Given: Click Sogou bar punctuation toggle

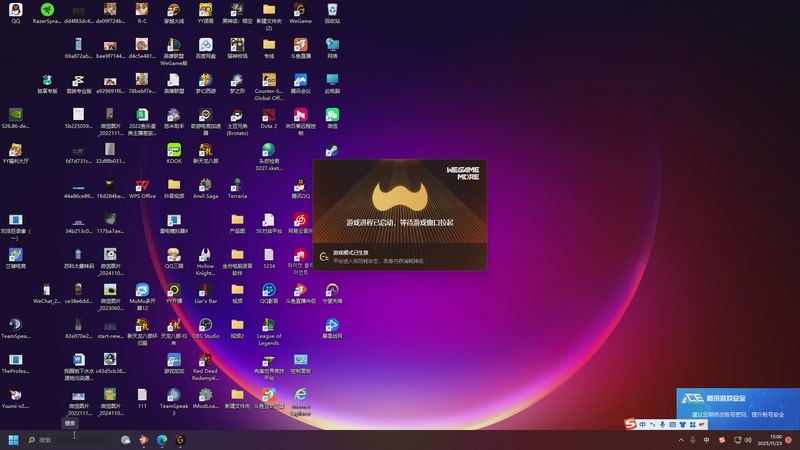Looking at the screenshot, I should [653, 424].
